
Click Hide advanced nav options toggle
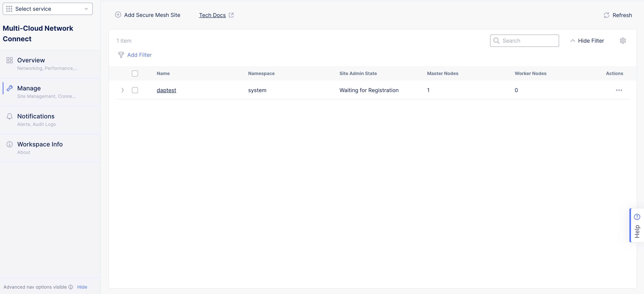82,287
